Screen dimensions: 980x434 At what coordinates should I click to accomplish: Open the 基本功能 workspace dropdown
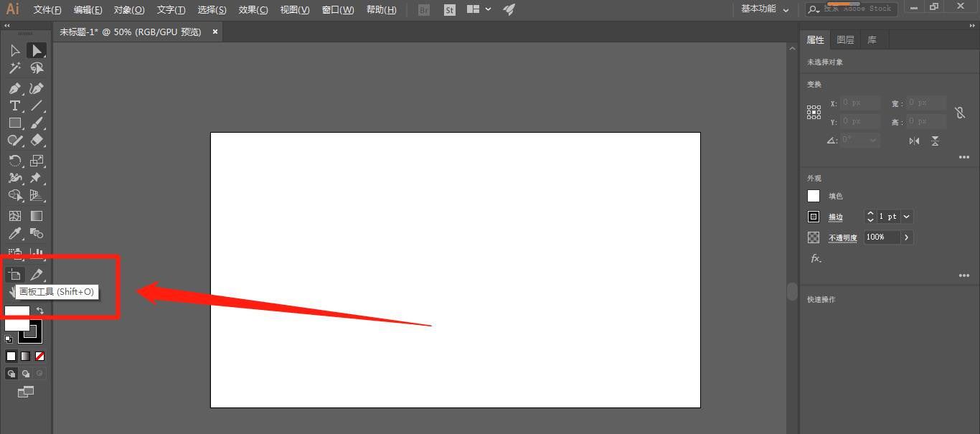765,9
